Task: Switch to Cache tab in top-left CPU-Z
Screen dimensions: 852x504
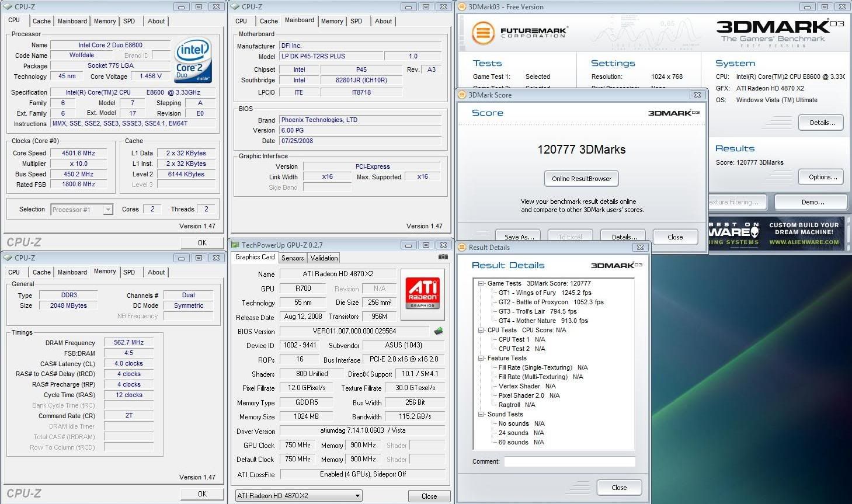Action: (41, 21)
